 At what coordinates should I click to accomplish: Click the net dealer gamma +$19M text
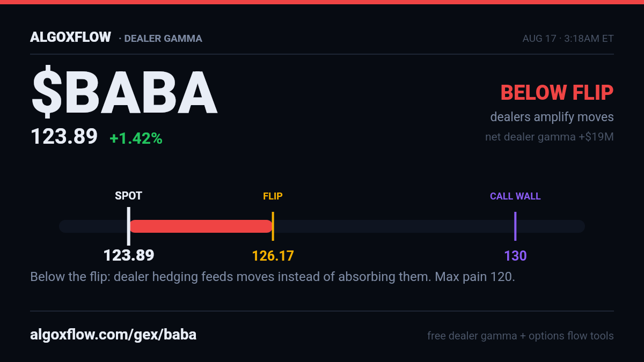(x=550, y=137)
